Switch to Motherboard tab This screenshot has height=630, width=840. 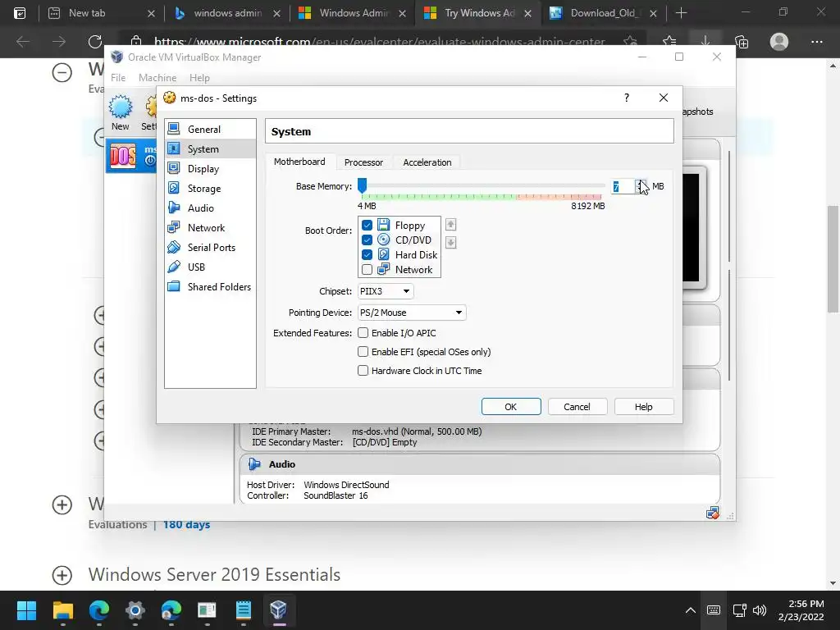[299, 162]
